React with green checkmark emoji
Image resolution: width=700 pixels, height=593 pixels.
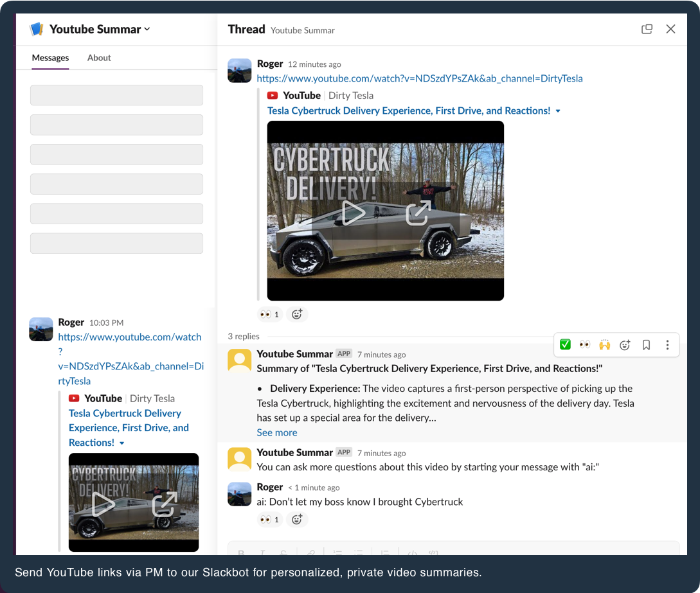click(x=565, y=344)
